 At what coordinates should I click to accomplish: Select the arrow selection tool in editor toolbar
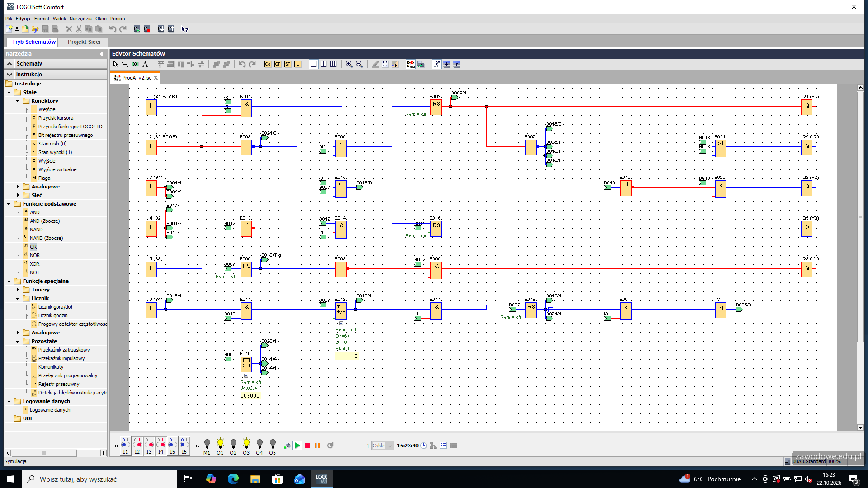click(115, 64)
